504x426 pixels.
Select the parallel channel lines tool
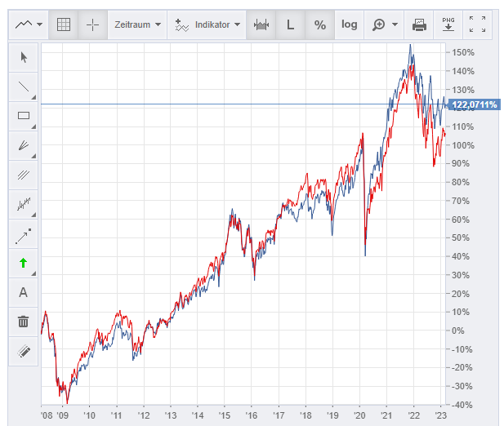coord(24,175)
